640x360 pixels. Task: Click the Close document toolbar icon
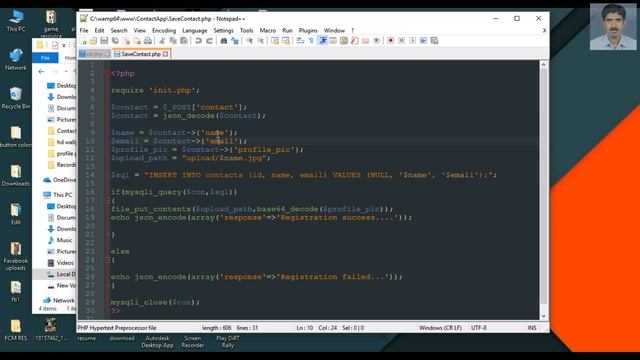click(126, 41)
